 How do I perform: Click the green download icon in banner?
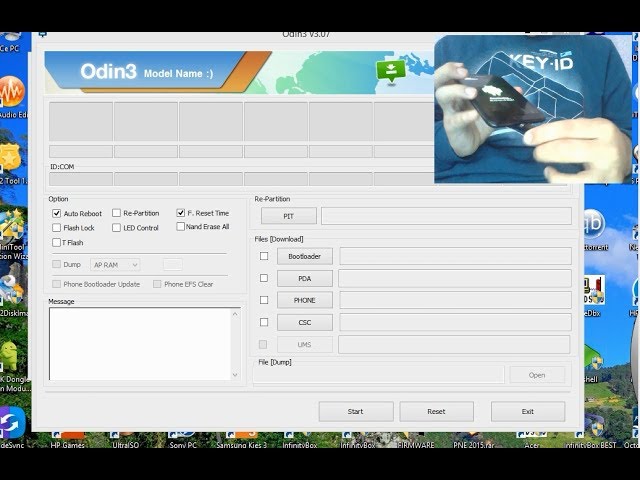(391, 71)
